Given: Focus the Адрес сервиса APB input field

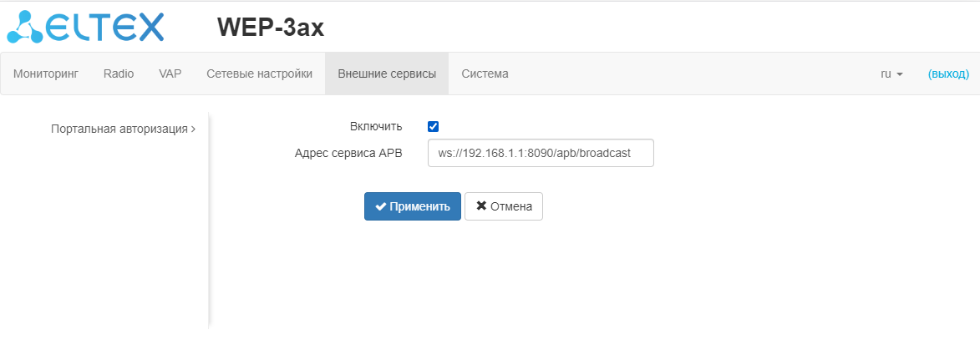Looking at the screenshot, I should 540,154.
